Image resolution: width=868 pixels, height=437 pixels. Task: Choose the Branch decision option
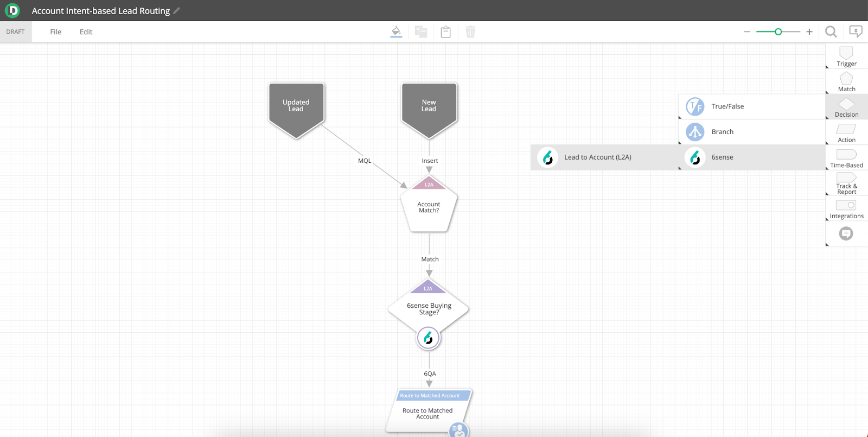click(x=722, y=132)
